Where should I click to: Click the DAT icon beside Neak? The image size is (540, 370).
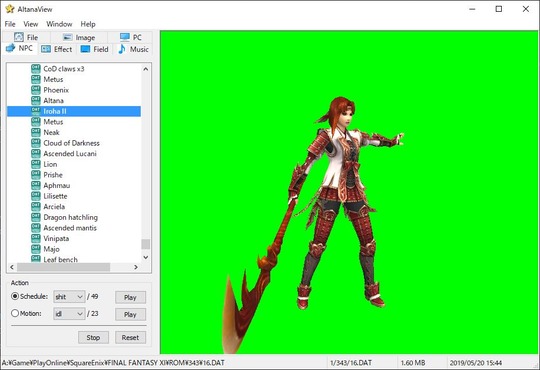click(x=36, y=132)
